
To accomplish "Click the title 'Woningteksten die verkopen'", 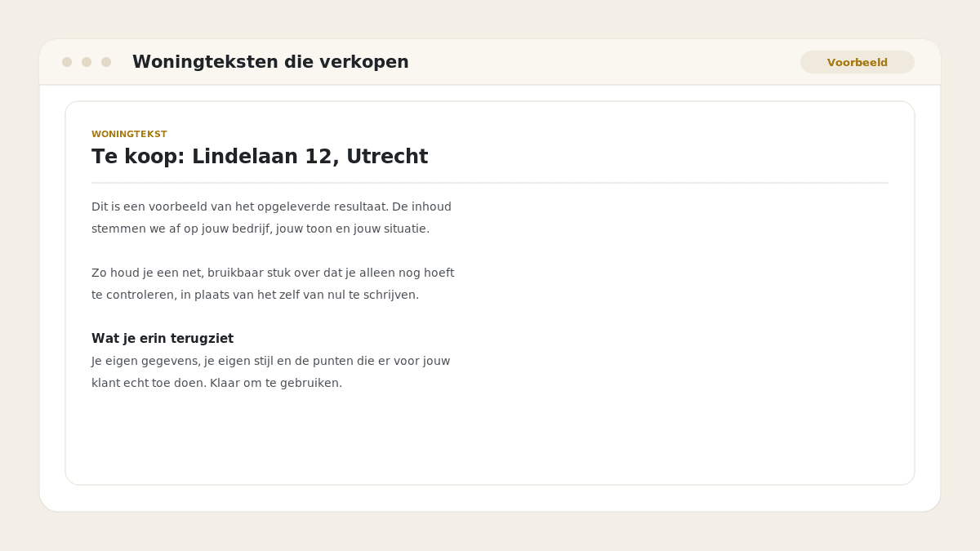I will (270, 62).
